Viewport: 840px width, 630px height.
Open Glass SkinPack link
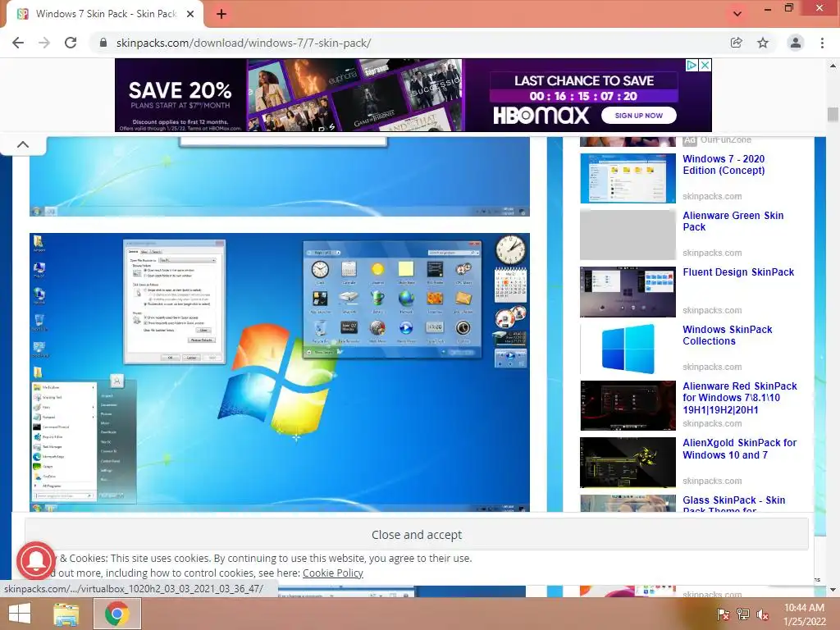734,504
